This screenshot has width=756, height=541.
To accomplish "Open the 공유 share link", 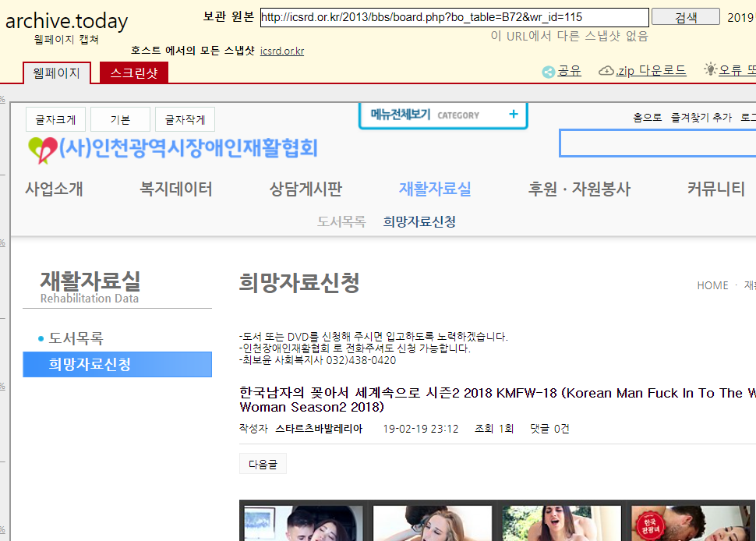I will 570,71.
